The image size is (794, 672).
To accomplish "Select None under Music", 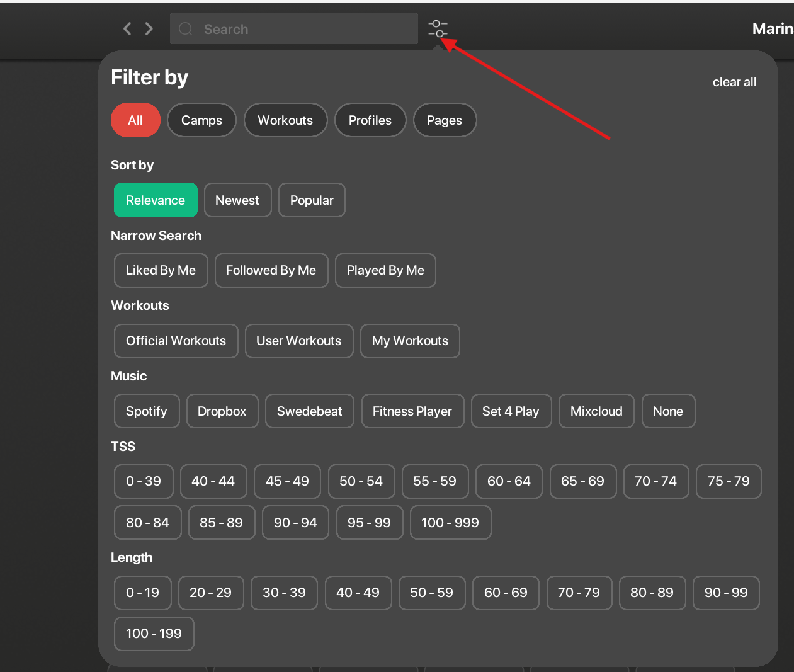I will pos(668,411).
